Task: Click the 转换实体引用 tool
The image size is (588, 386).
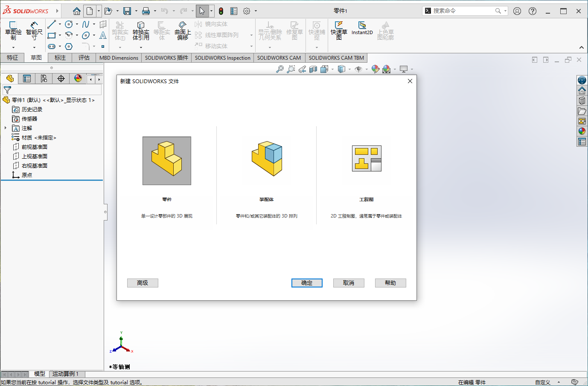Action: tap(141, 31)
